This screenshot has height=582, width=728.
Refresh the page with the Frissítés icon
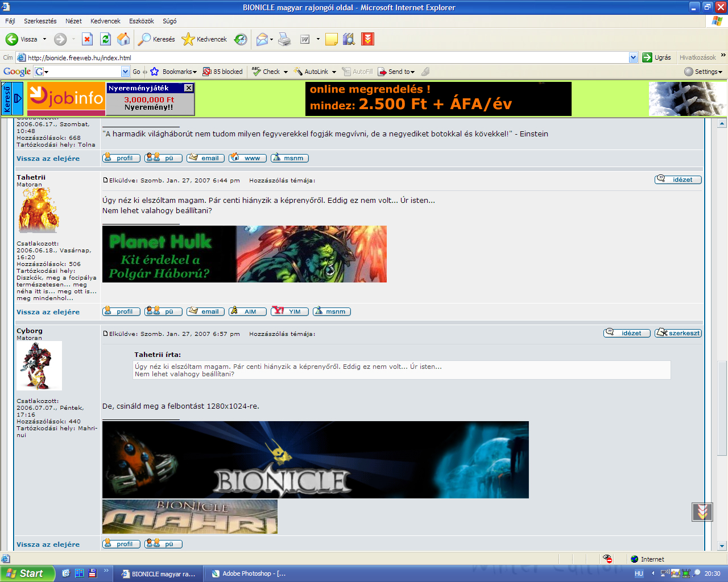tap(105, 39)
